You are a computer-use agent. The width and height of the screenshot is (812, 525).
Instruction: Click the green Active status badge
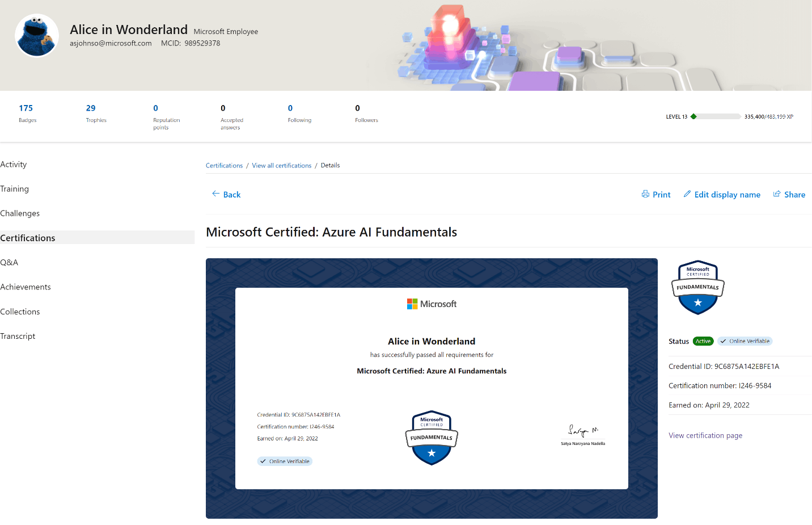(703, 341)
